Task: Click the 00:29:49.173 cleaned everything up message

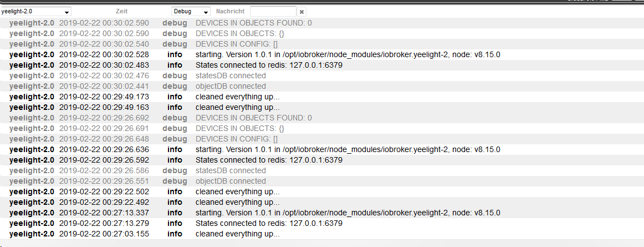Action: [x=237, y=97]
